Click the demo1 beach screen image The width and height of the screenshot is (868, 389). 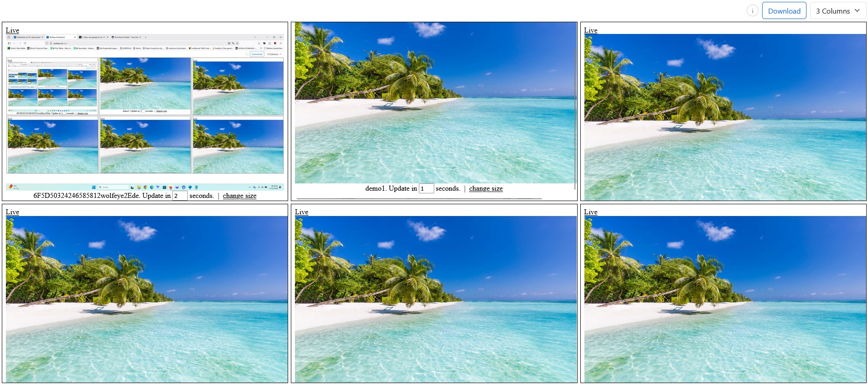tap(434, 103)
